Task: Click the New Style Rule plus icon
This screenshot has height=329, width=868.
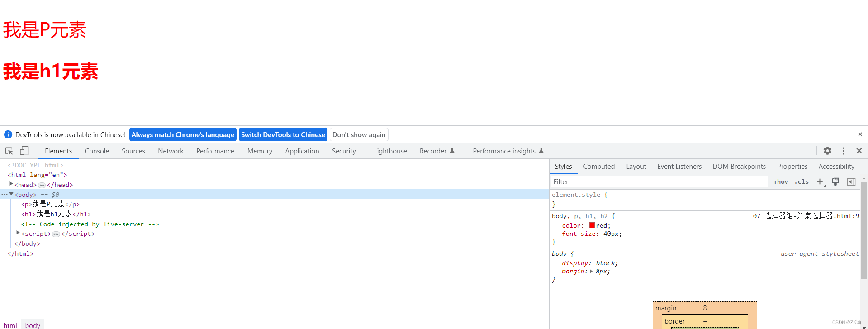Action: click(x=820, y=181)
